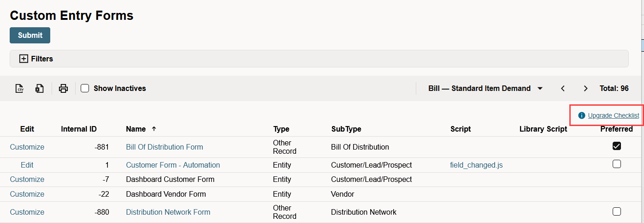
Task: Export the list to Excel
Action: coord(40,89)
